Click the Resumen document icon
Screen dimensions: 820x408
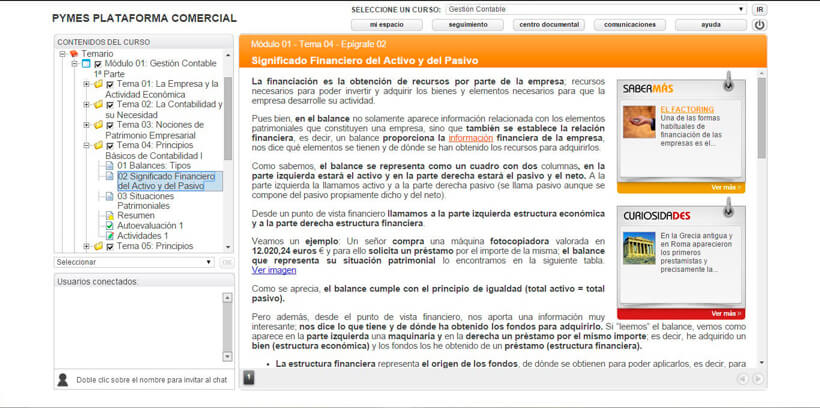pyautogui.click(x=109, y=216)
